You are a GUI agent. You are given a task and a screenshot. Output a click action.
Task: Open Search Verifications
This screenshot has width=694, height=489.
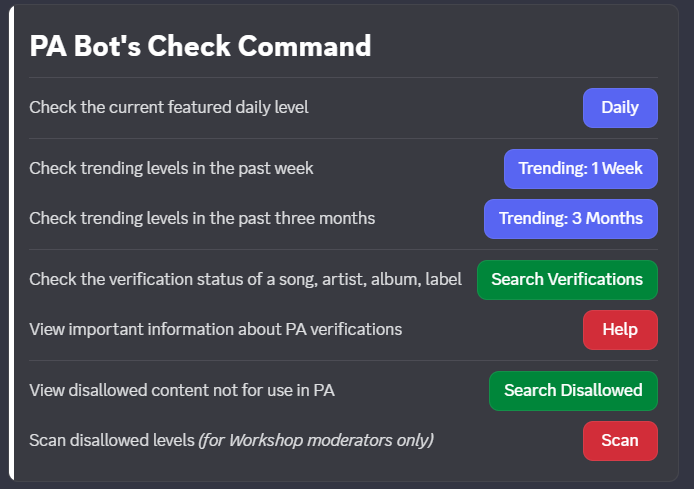[567, 280]
